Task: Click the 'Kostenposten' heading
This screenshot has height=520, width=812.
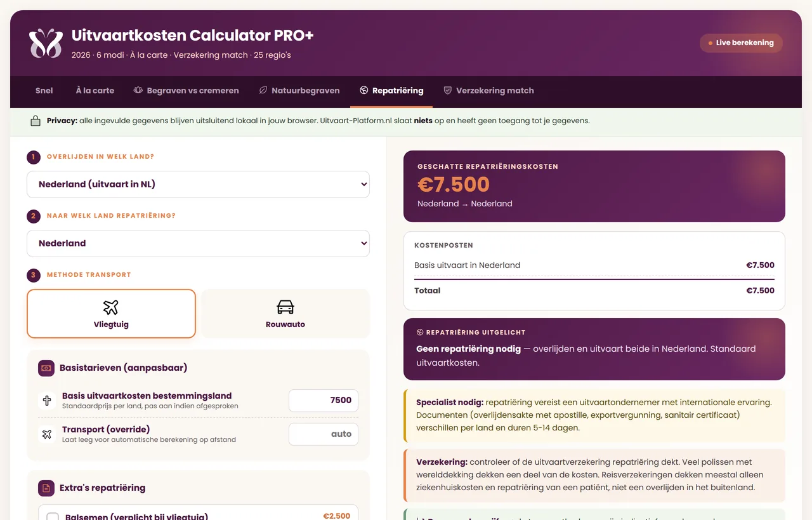Action: pos(444,245)
